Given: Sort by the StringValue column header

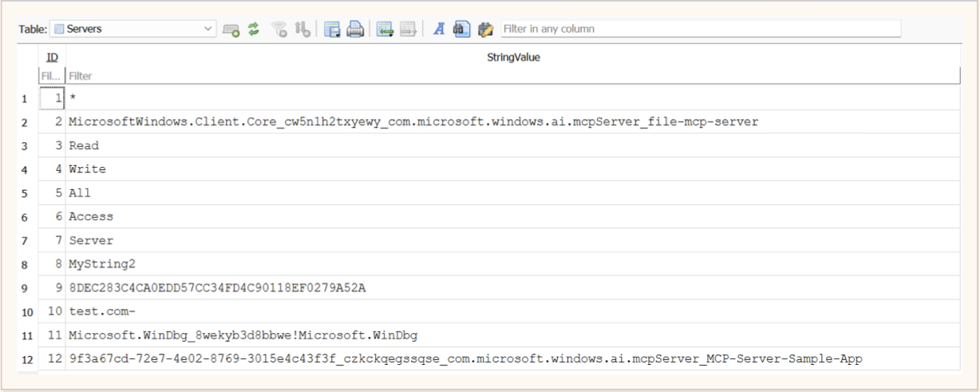Looking at the screenshot, I should tap(513, 57).
